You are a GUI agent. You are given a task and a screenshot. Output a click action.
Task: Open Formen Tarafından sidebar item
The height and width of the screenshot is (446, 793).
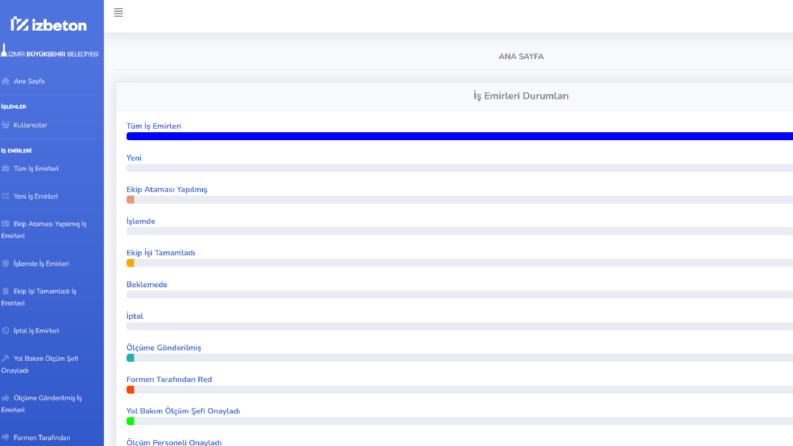tap(42, 438)
